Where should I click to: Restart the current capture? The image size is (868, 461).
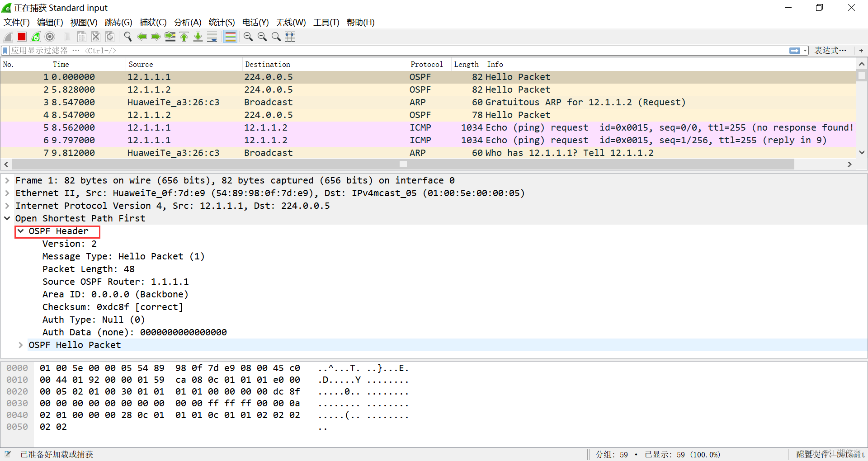(x=36, y=37)
